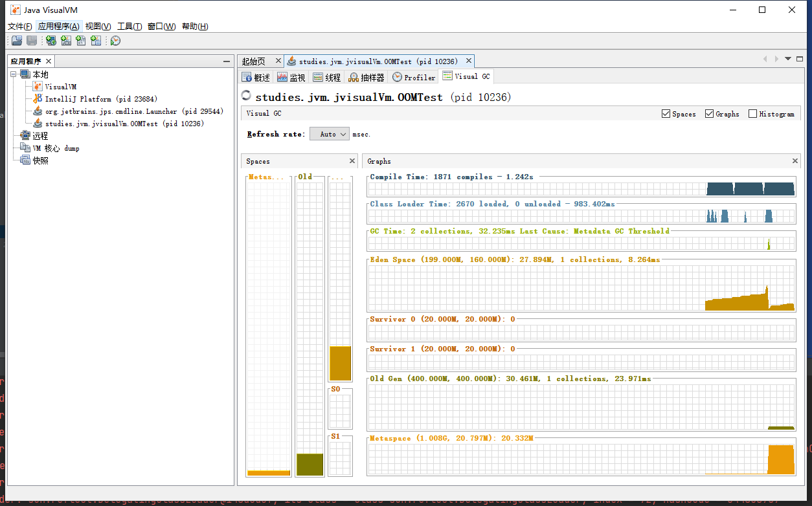
Task: Click the Java icon beside OOMTest in the tree
Action: [x=38, y=124]
